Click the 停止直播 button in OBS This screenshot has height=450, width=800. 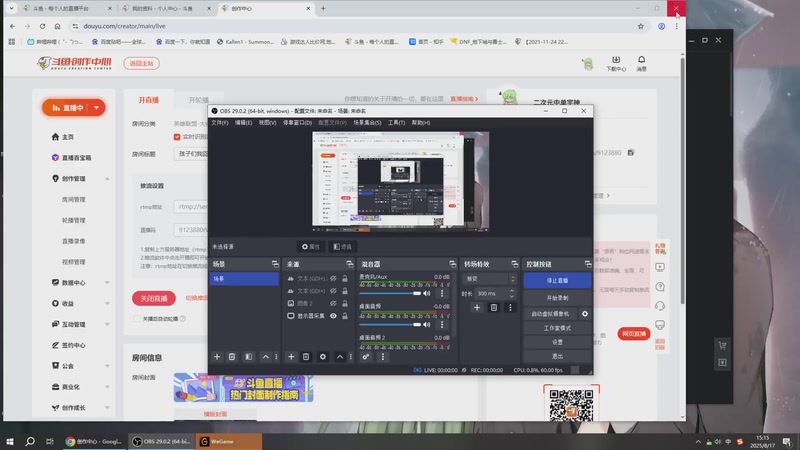(557, 281)
